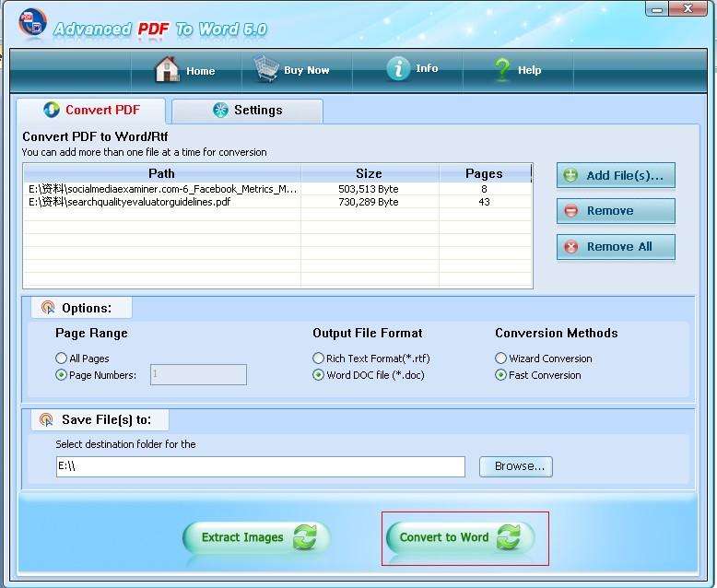The image size is (717, 588).
Task: Sort by the Pages column header
Action: 484,173
